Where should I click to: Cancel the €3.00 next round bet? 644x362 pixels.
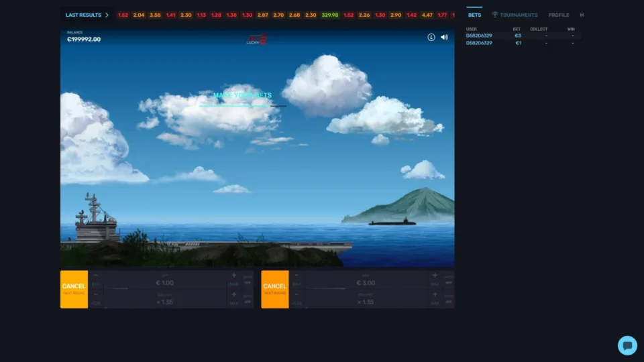[275, 289]
